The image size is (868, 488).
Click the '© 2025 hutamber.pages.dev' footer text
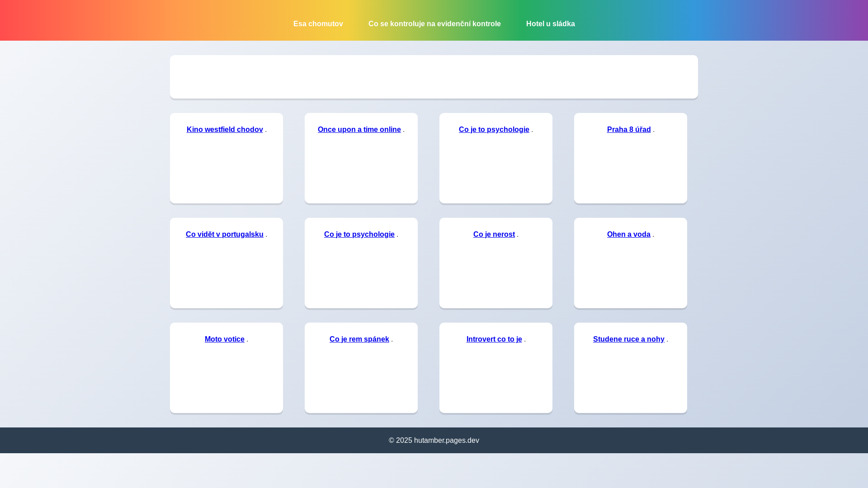(434, 440)
